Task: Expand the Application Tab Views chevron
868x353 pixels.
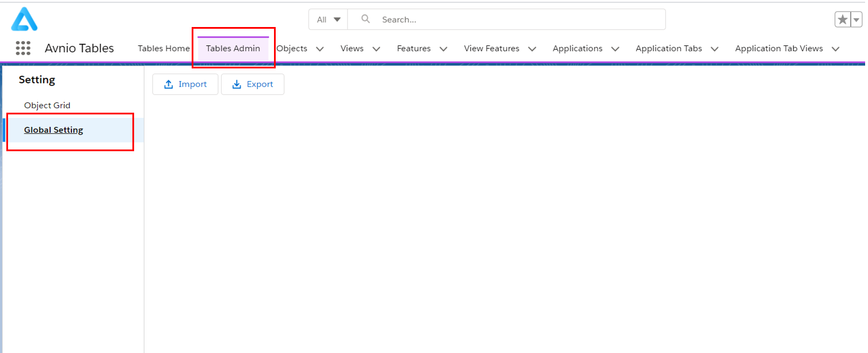Action: click(x=836, y=49)
